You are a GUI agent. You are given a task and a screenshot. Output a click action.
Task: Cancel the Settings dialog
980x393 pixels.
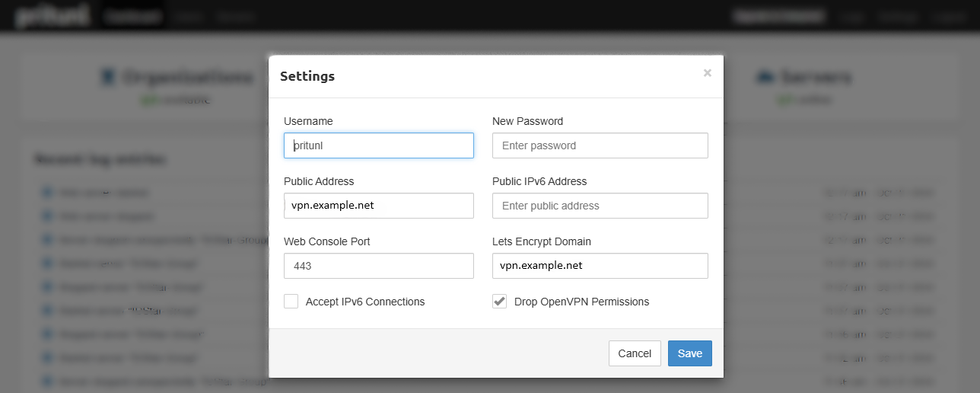(635, 353)
